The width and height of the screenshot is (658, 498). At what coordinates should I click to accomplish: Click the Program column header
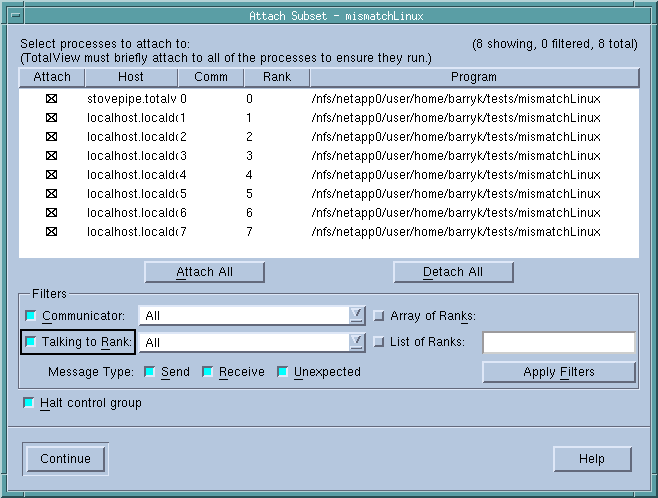click(473, 77)
